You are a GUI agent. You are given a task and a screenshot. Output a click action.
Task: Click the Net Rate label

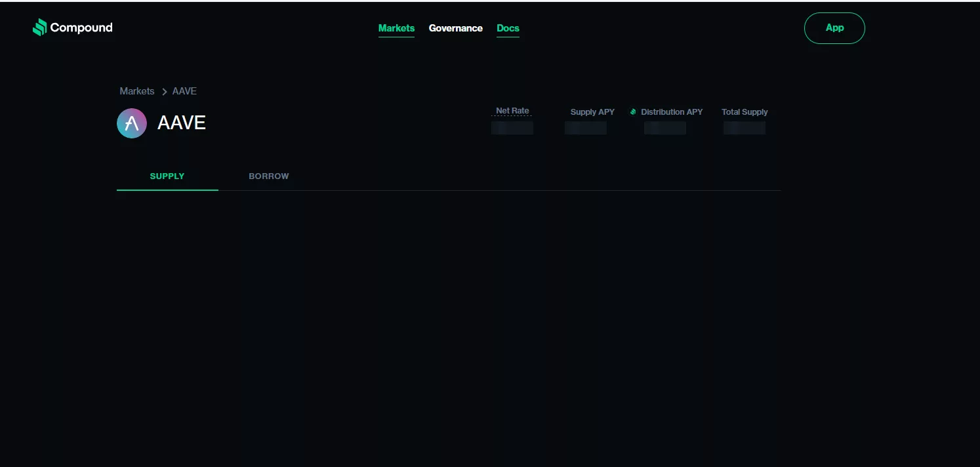pyautogui.click(x=512, y=111)
